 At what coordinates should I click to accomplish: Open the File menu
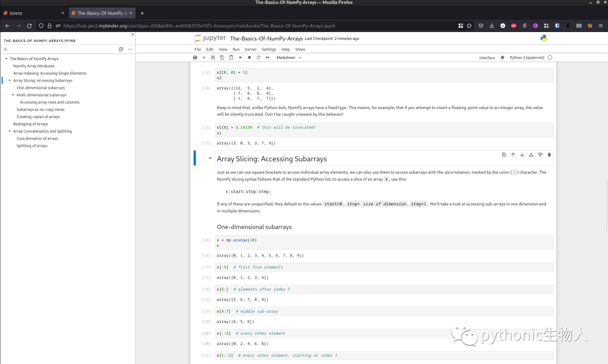tap(198, 50)
